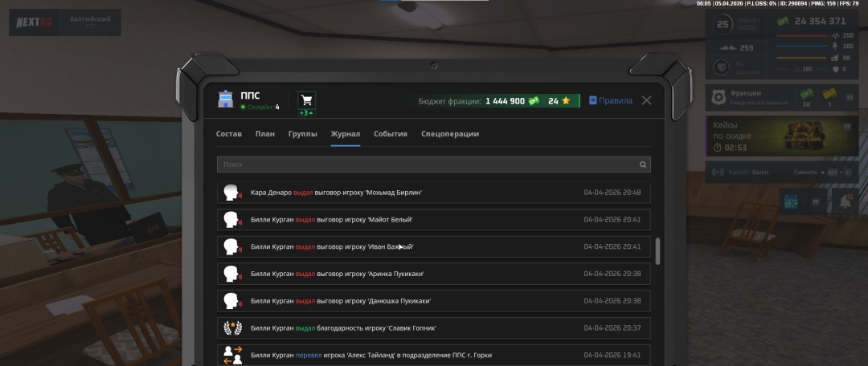Click the search magnifier icon
Screen dimensions: 868x366
[x=642, y=165]
